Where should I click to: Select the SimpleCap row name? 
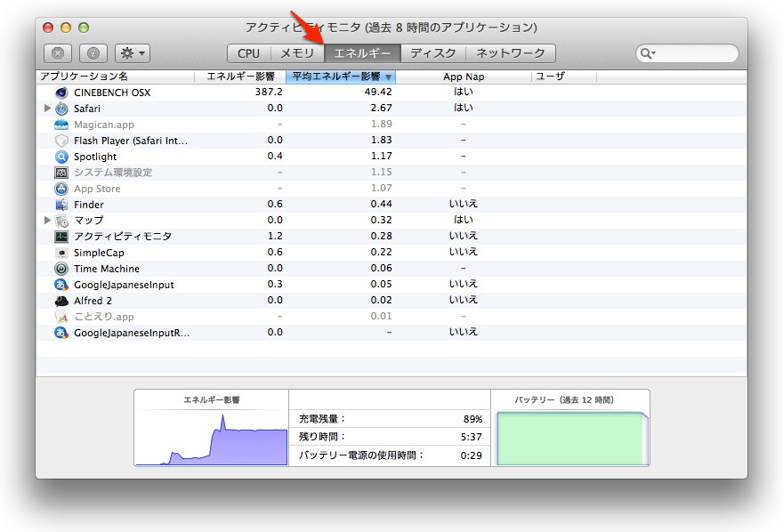tap(99, 253)
